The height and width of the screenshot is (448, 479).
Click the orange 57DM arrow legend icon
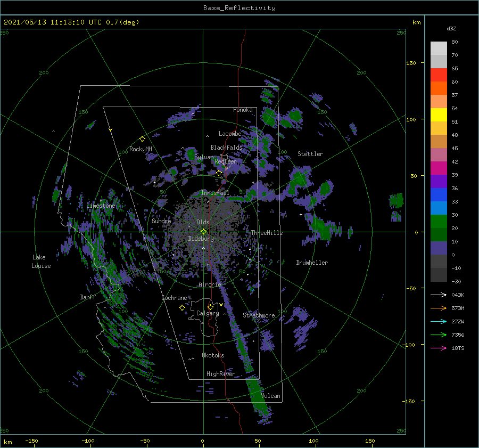439,308
